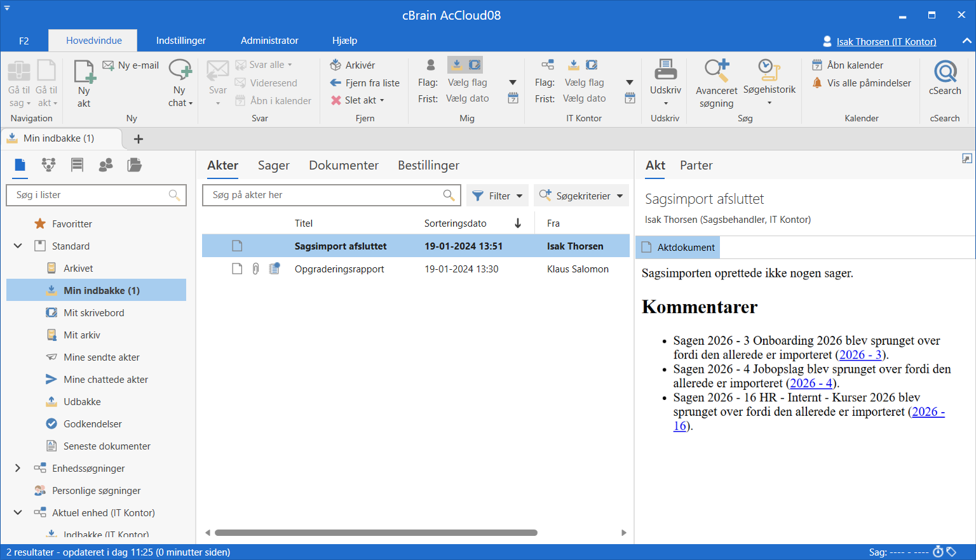Select the folders icon in sidebar
976x560 pixels.
(134, 165)
